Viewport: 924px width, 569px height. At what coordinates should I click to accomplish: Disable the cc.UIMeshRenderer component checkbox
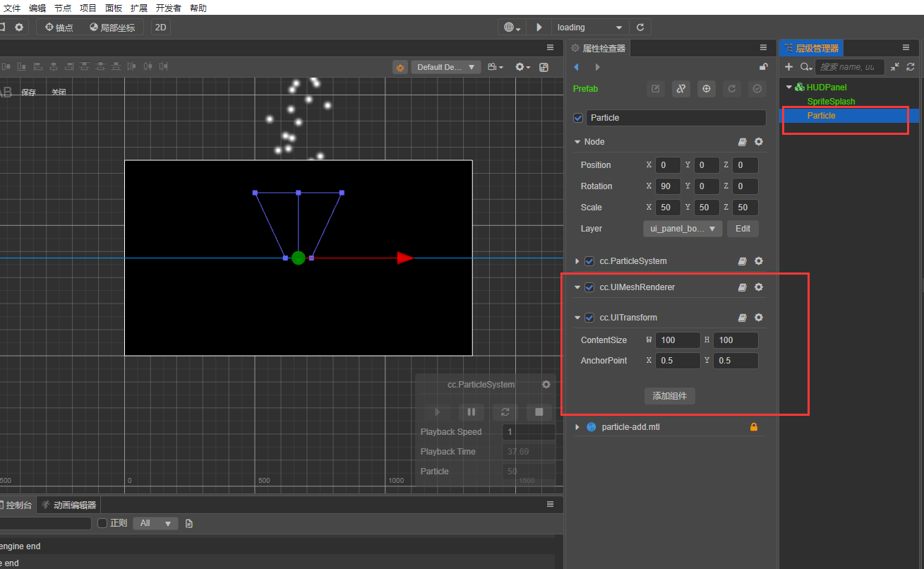pyautogui.click(x=589, y=287)
